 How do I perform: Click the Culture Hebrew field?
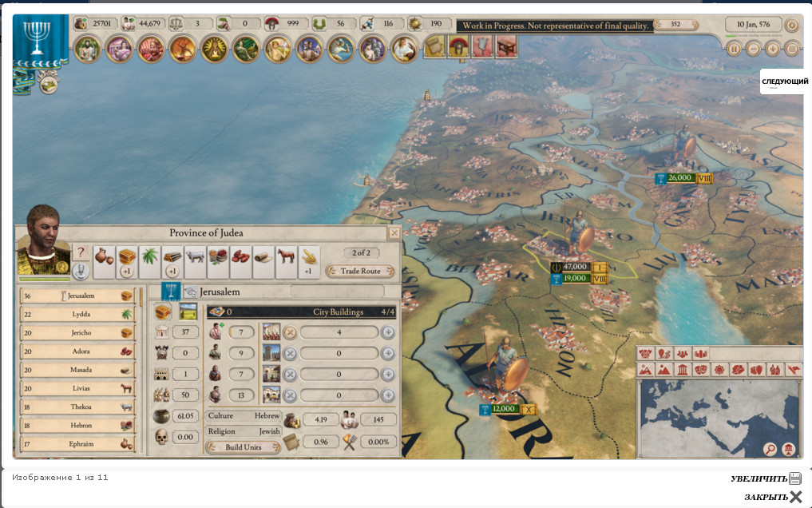click(244, 416)
